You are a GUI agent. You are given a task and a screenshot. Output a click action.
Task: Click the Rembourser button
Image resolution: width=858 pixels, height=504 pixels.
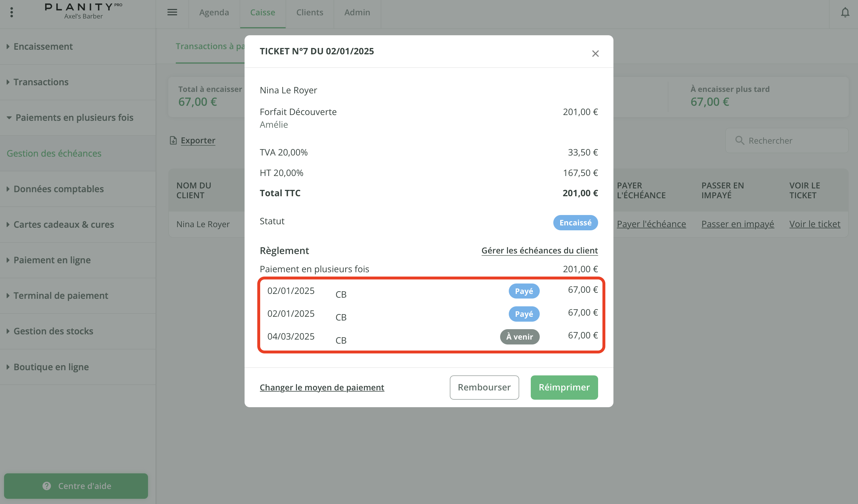point(484,387)
